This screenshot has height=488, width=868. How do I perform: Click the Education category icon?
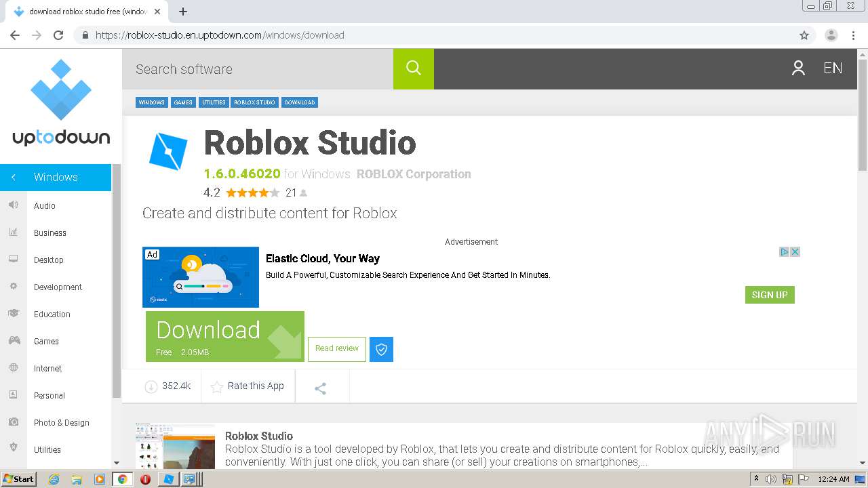[14, 313]
